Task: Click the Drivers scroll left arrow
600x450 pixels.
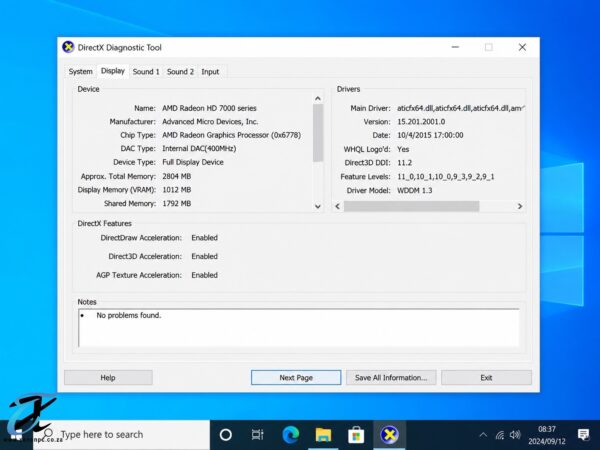Action: tap(338, 206)
